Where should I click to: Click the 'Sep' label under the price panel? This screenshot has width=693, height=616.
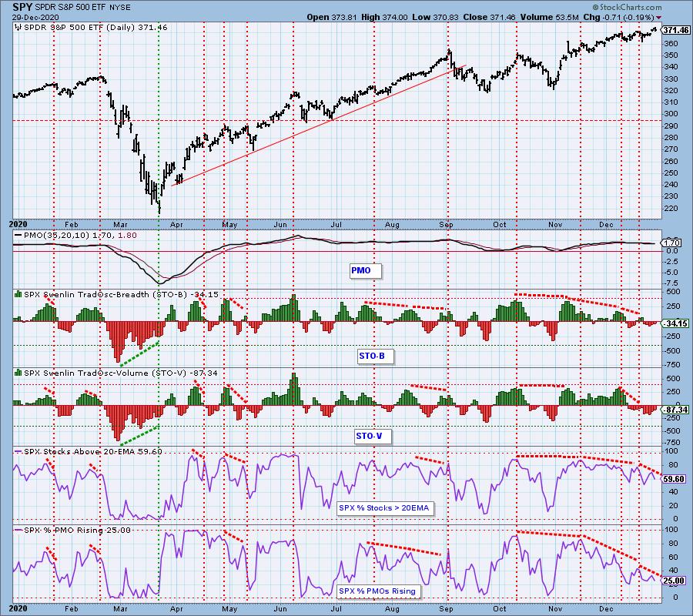(x=446, y=225)
